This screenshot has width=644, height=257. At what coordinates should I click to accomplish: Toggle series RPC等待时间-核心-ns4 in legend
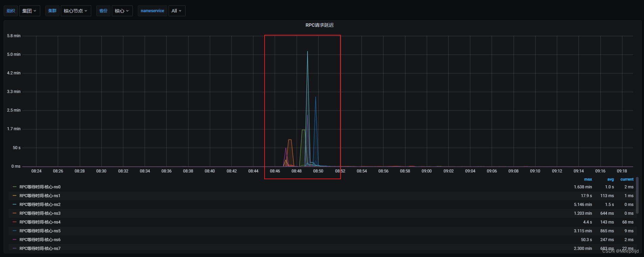[40, 222]
